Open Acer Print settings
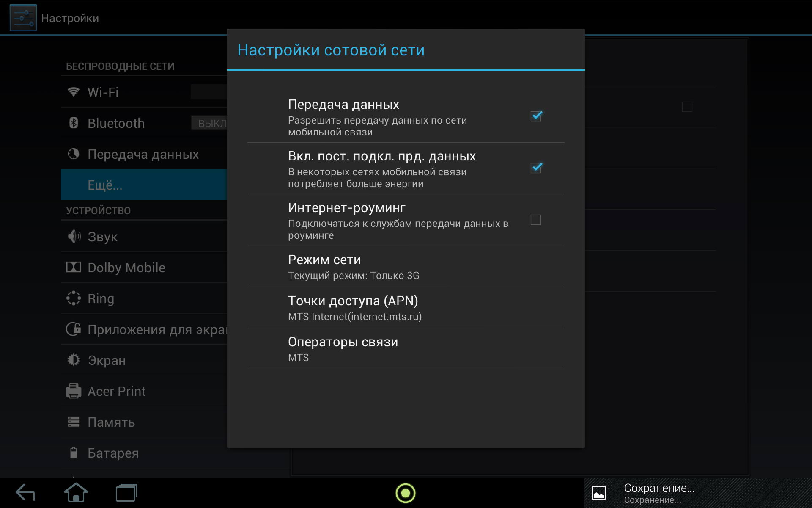Viewport: 812px width, 508px height. [144, 391]
